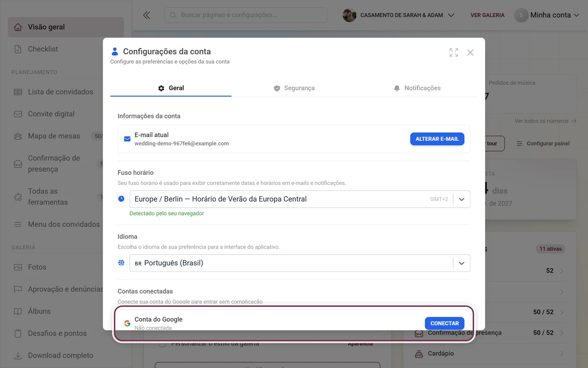Expand the account settings dialog to fullscreen

coord(454,52)
